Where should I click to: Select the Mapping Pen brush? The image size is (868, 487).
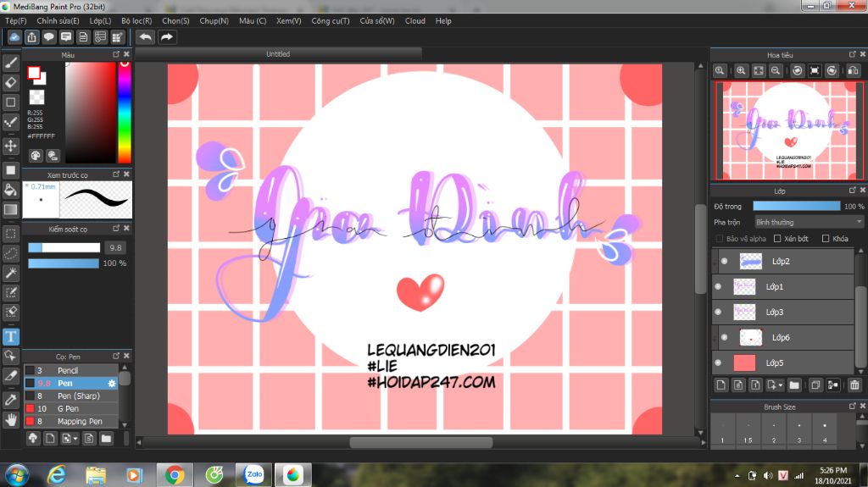click(71, 421)
